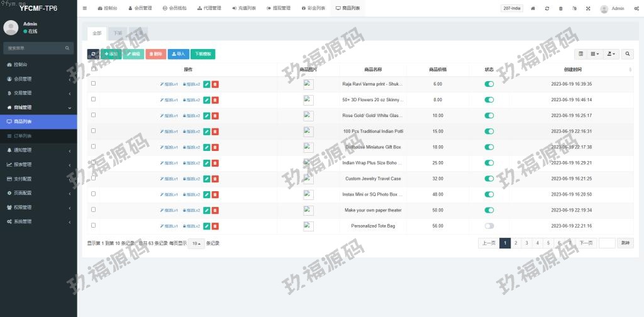Click the red delete icon for Dollhouse Miniature Gift Box

pos(215,147)
